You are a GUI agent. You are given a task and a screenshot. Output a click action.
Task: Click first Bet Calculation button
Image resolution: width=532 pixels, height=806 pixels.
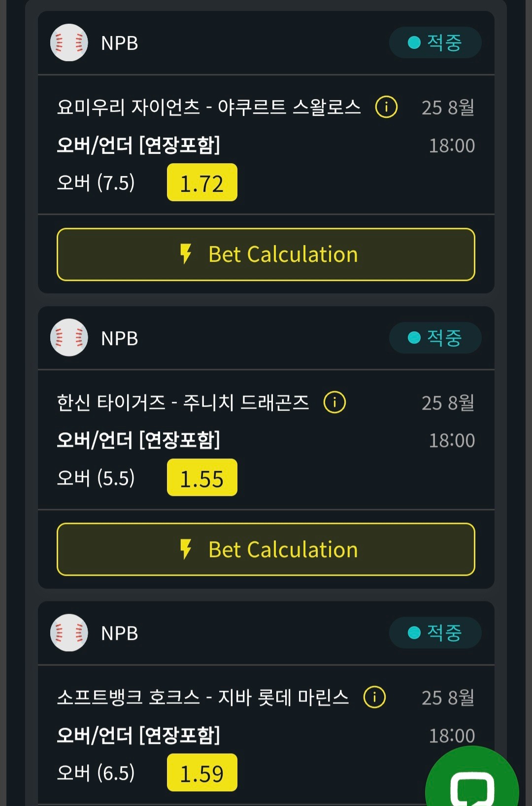pyautogui.click(x=266, y=254)
